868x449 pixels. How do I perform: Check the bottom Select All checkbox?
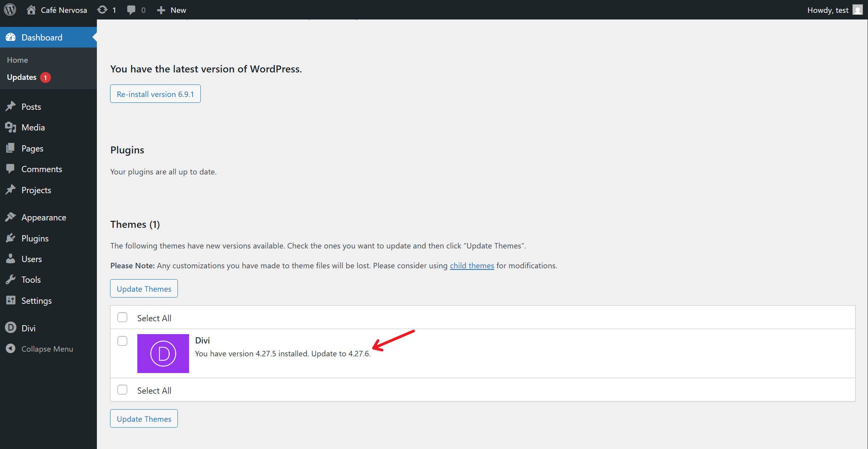click(x=122, y=389)
